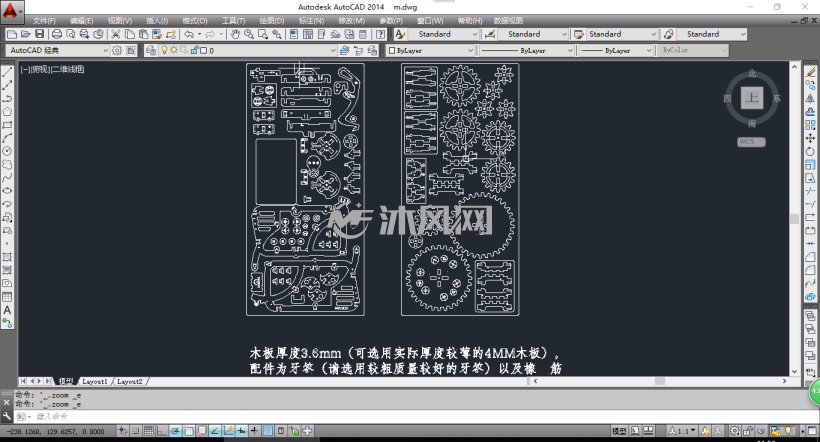
Task: Open the 格式(O) menu
Action: tap(195, 21)
